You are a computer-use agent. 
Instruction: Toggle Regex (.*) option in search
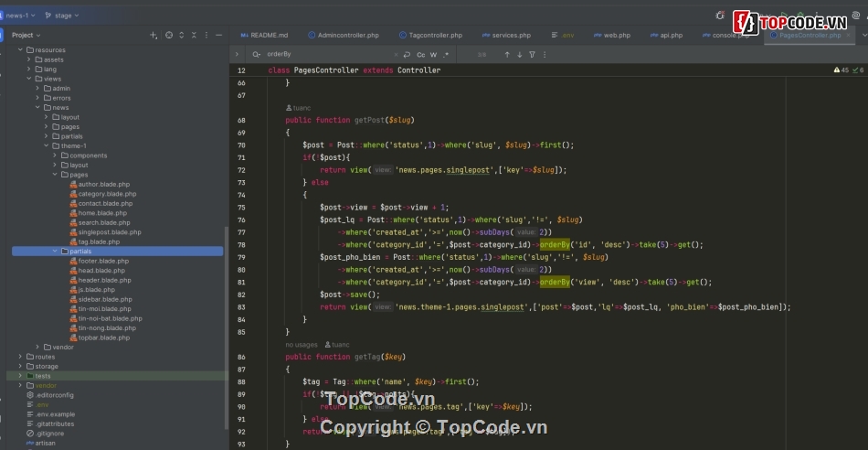pyautogui.click(x=446, y=54)
